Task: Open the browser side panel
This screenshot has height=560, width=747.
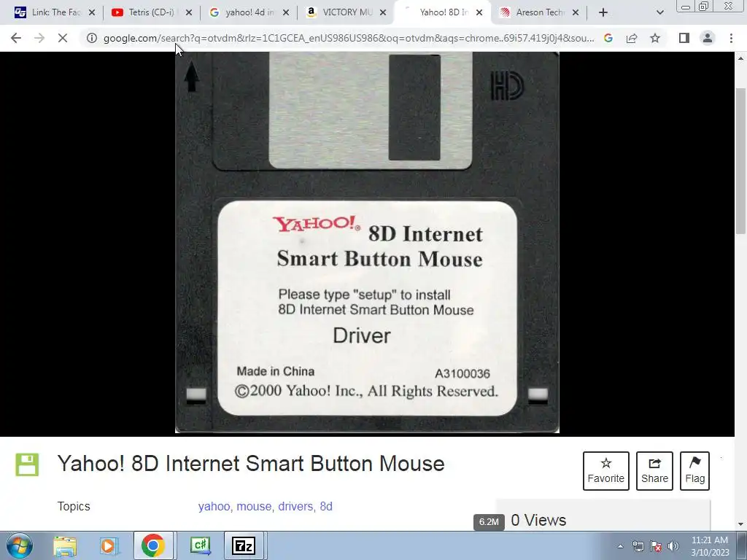Action: pos(684,38)
